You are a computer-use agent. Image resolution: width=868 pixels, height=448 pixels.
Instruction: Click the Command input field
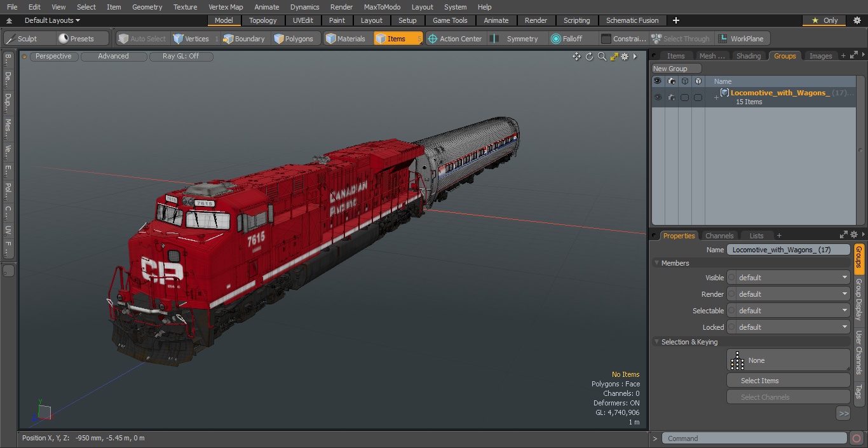tap(754, 438)
